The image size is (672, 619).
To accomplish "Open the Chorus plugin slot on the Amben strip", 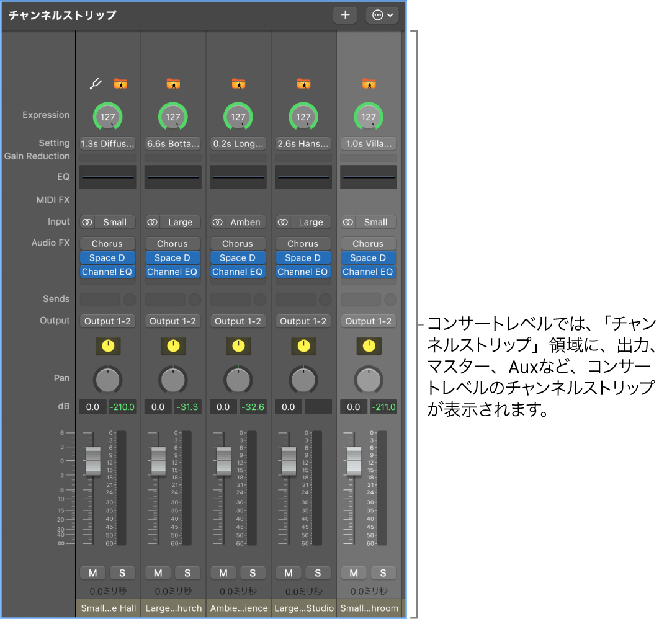I will pos(238,243).
